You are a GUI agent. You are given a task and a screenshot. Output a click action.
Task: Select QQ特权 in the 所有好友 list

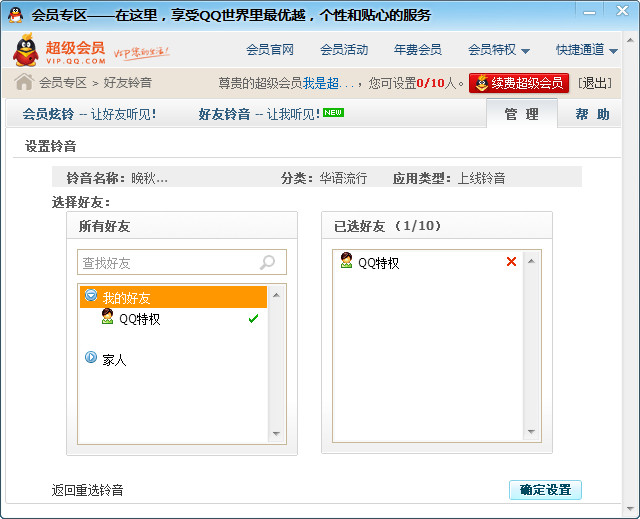[x=173, y=318]
